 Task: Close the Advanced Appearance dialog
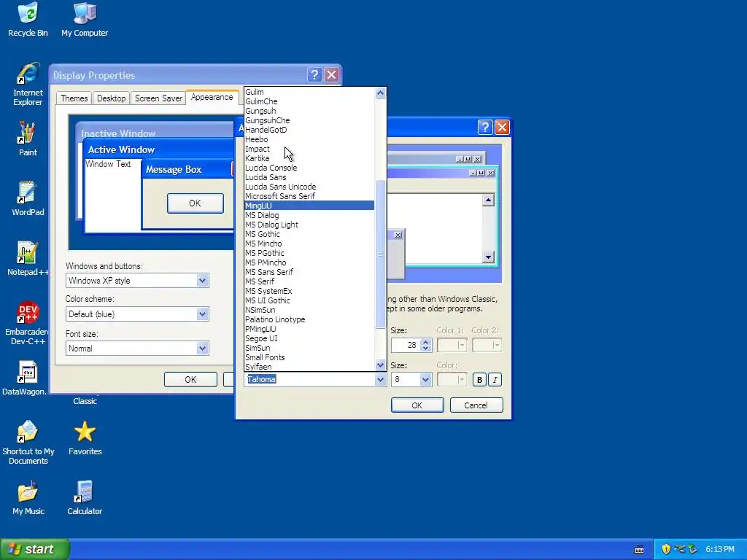click(502, 127)
